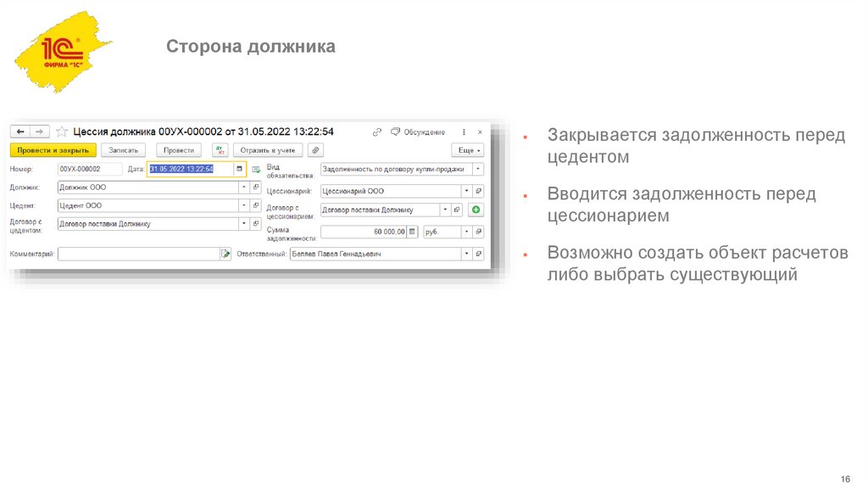
Task: Open the calendar picker for Дата
Action: (x=239, y=169)
